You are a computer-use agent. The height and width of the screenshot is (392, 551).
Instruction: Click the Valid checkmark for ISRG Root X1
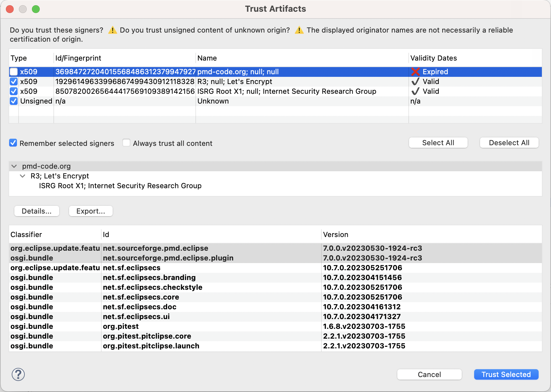[x=415, y=91]
